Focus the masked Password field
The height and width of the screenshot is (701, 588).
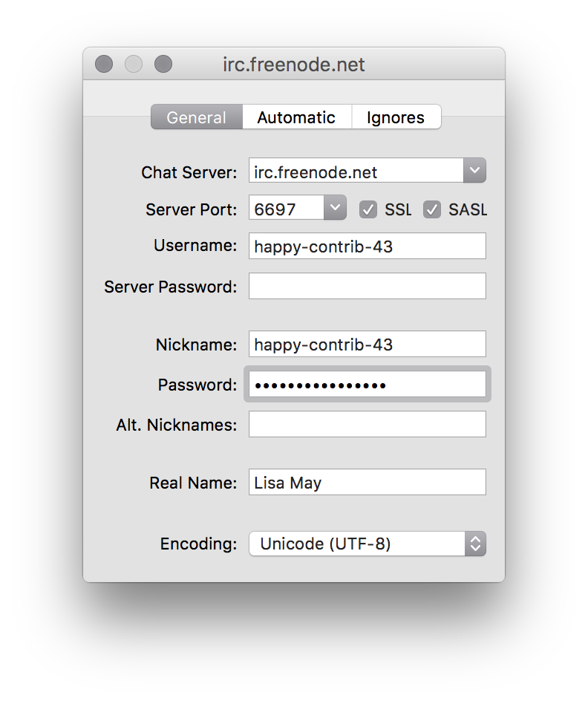click(367, 385)
